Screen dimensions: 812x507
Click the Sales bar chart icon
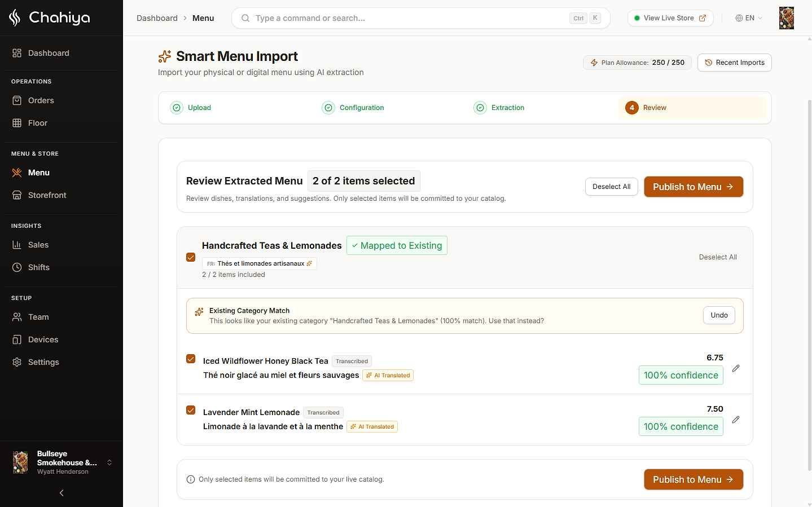(x=17, y=245)
